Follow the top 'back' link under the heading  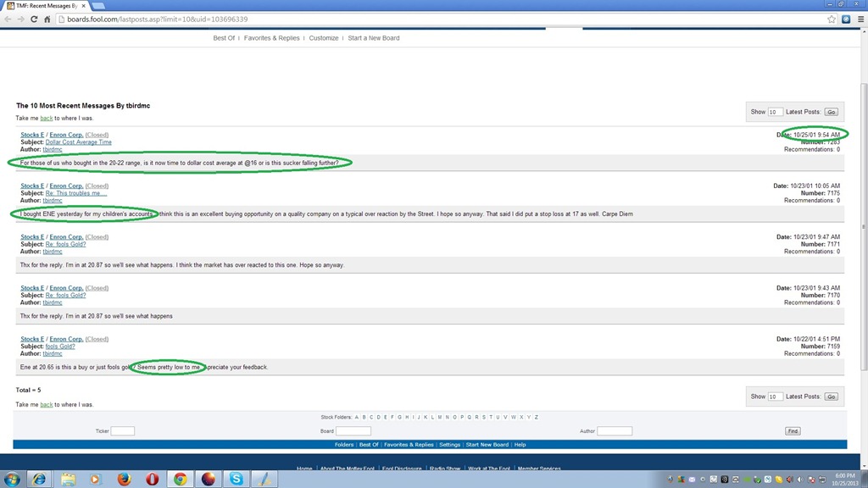tap(47, 119)
